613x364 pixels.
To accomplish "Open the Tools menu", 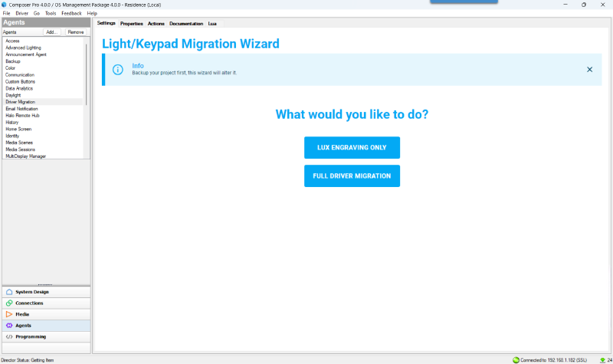I will [x=51, y=13].
